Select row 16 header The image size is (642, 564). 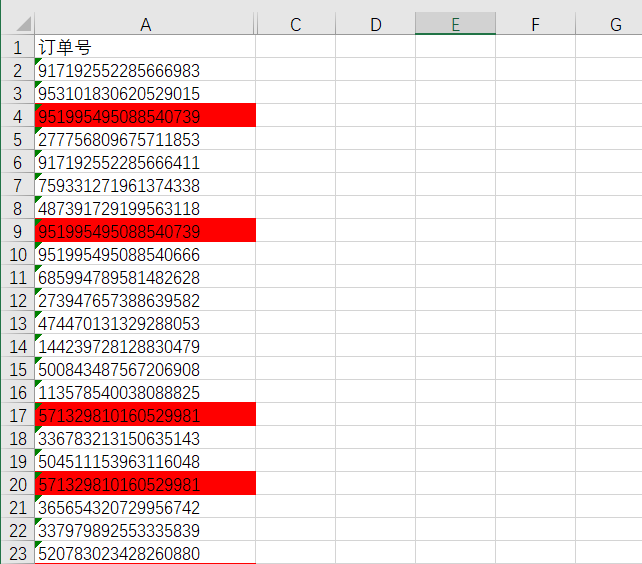[x=18, y=392]
